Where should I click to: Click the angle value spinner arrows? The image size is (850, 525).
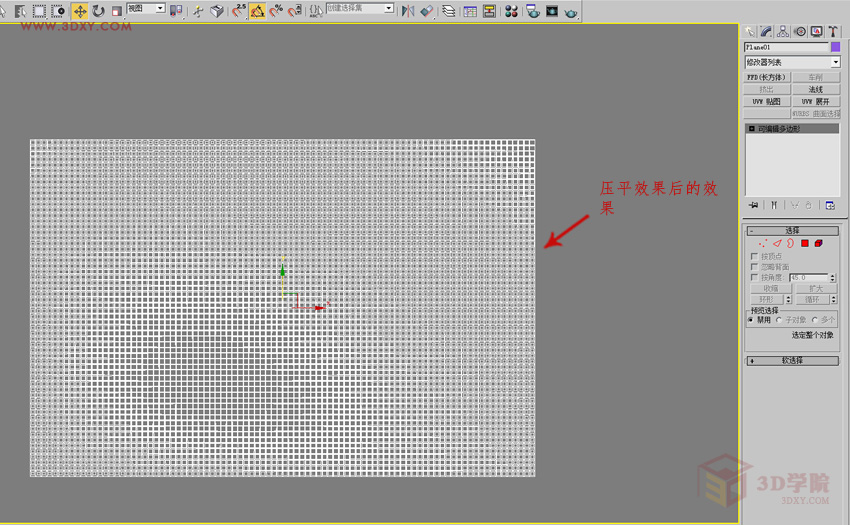[x=833, y=278]
